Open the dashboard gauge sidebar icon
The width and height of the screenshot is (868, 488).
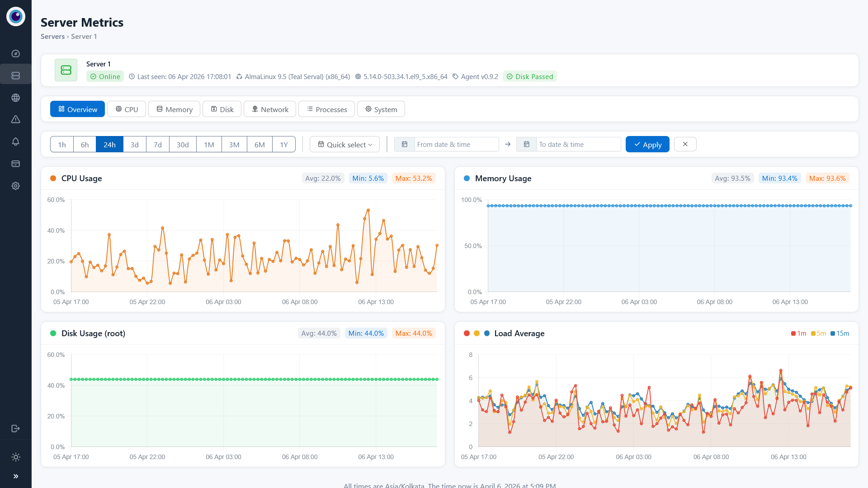coord(16,54)
